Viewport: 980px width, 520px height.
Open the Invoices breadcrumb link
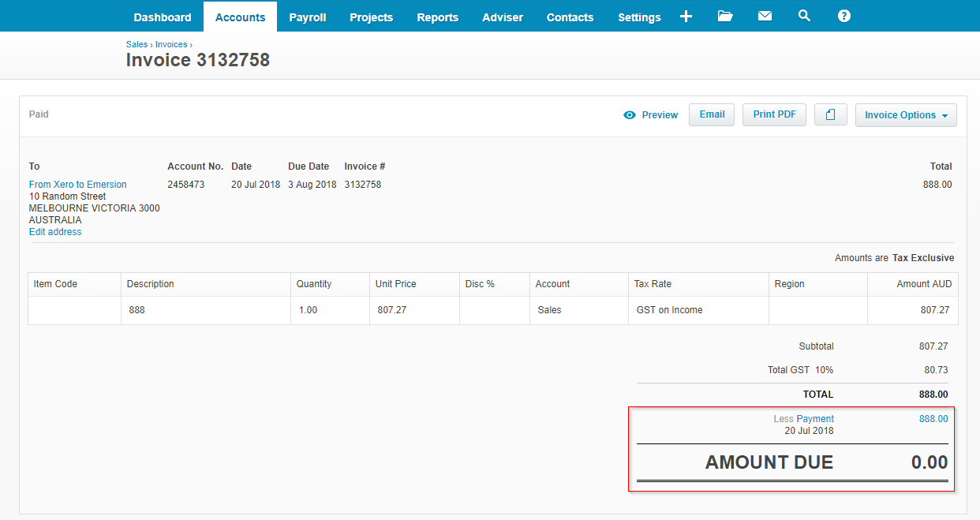tap(171, 45)
